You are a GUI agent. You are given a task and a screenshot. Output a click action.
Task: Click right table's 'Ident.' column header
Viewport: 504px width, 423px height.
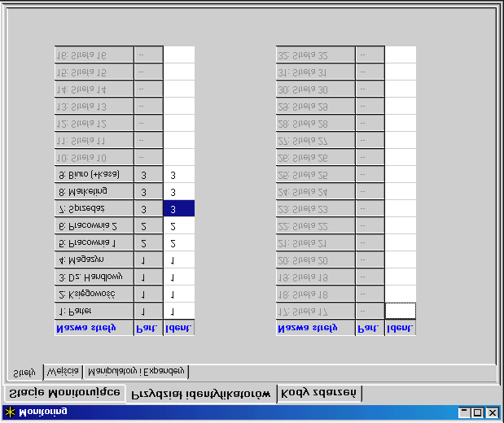[x=401, y=328]
